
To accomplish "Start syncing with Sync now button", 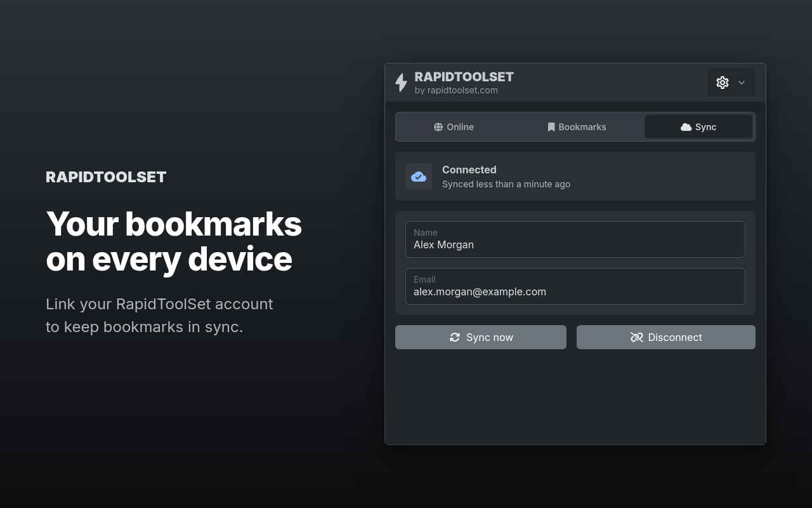I will [x=481, y=337].
